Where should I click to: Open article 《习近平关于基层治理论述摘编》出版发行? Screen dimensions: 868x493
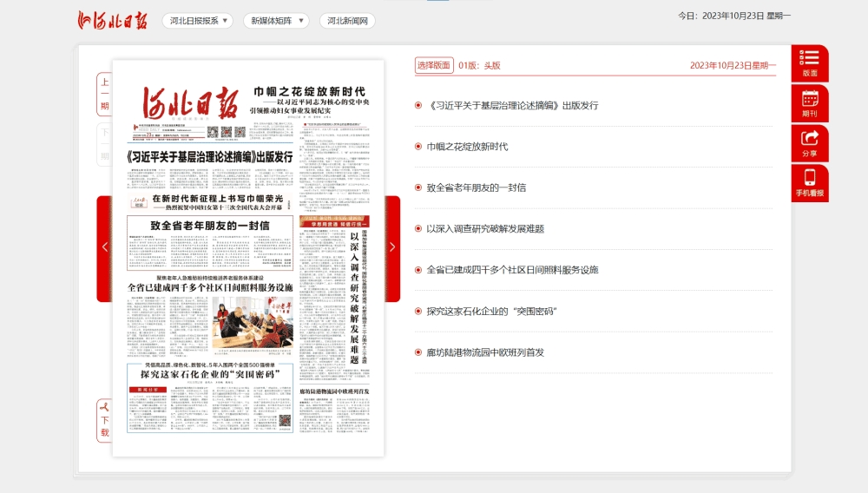click(512, 105)
